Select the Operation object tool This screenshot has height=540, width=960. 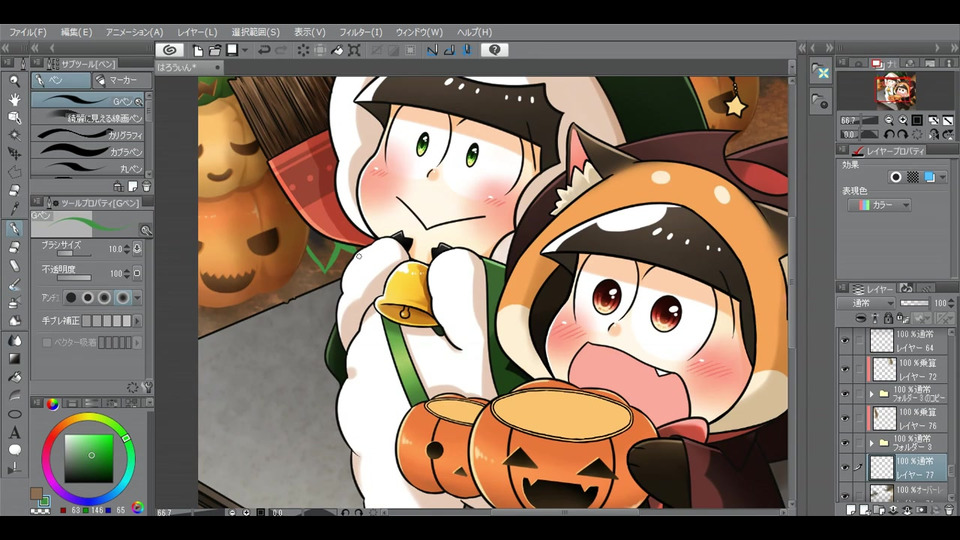(15, 117)
